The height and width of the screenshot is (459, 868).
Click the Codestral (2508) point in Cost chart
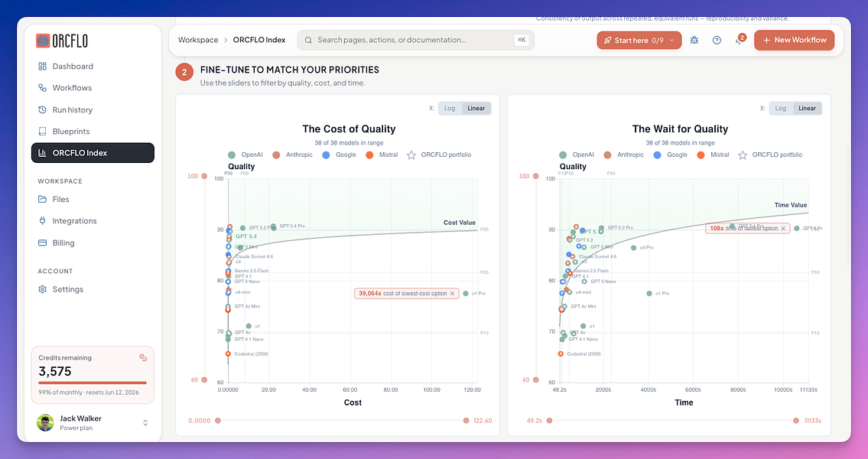point(228,353)
